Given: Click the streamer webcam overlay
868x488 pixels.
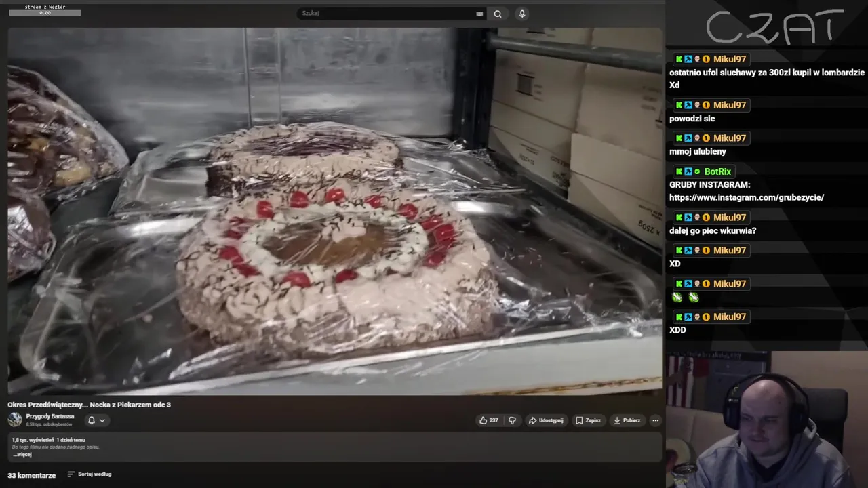Looking at the screenshot, I should tap(766, 420).
